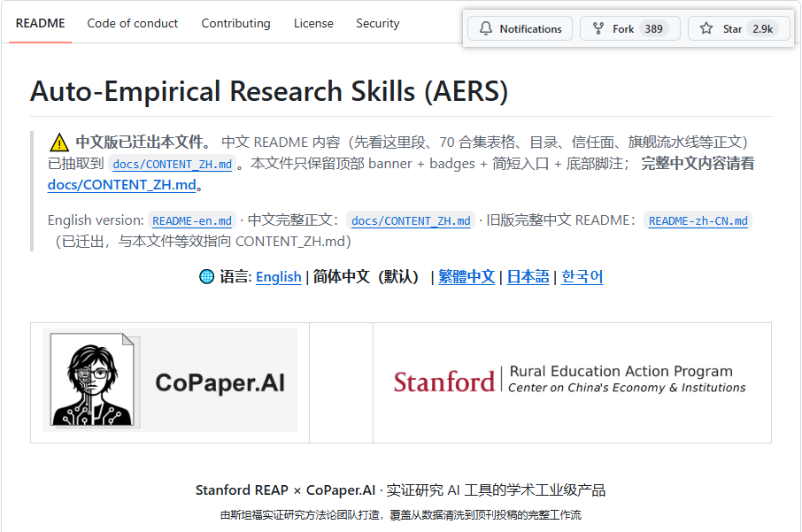
Task: Click the 2.9k star count
Action: point(763,28)
